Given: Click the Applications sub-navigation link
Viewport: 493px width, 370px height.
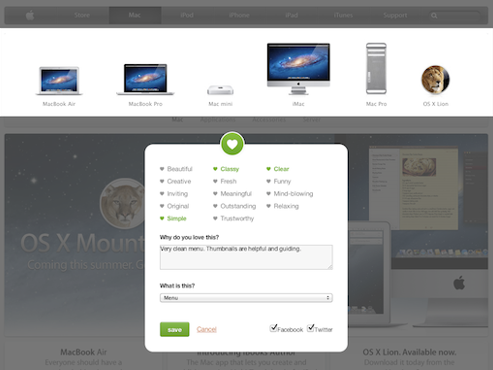Looking at the screenshot, I should 218,119.
